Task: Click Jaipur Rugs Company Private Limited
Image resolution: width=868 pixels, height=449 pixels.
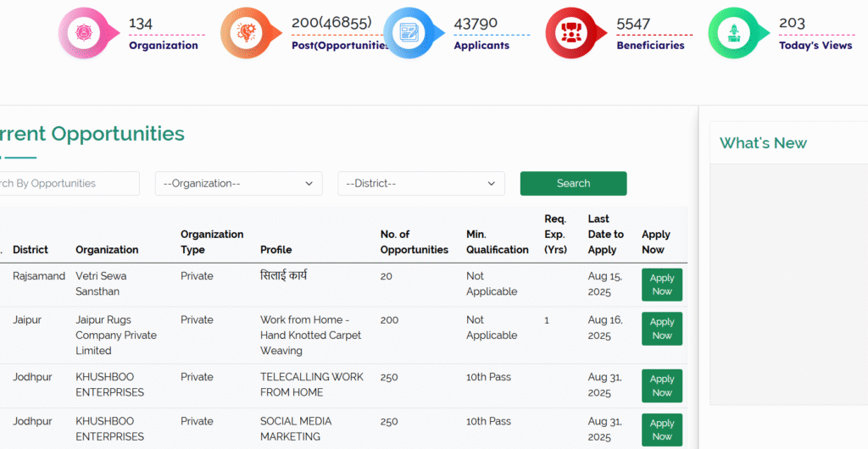Action: tap(116, 335)
